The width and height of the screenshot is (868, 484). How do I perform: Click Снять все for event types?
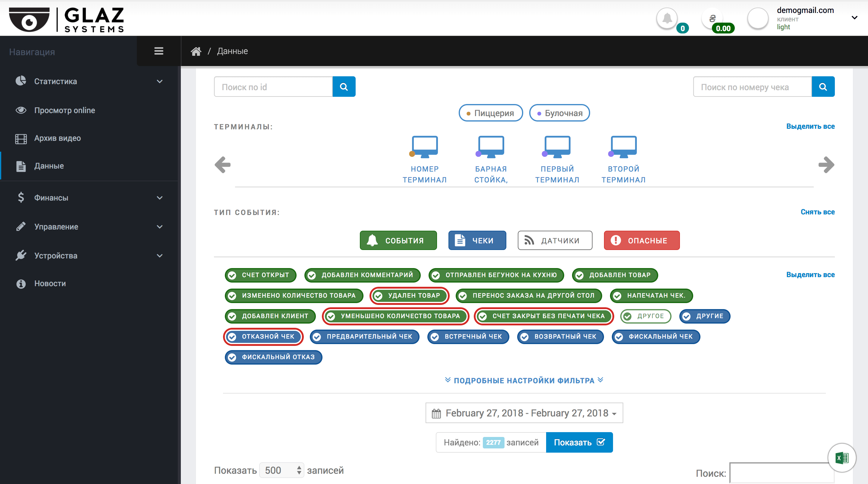tap(817, 212)
